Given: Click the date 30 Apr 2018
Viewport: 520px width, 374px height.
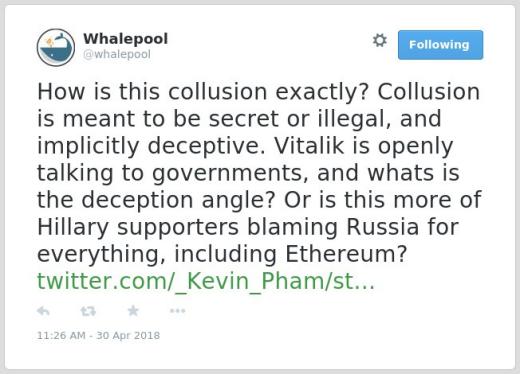Looking at the screenshot, I should 128,335.
